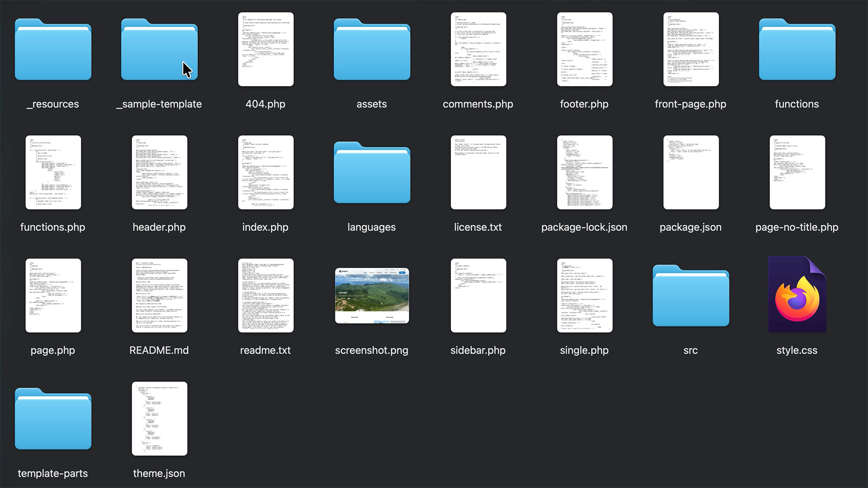Screen dimensions: 868x488
Task: Click the license.txt file icon
Action: (x=478, y=172)
